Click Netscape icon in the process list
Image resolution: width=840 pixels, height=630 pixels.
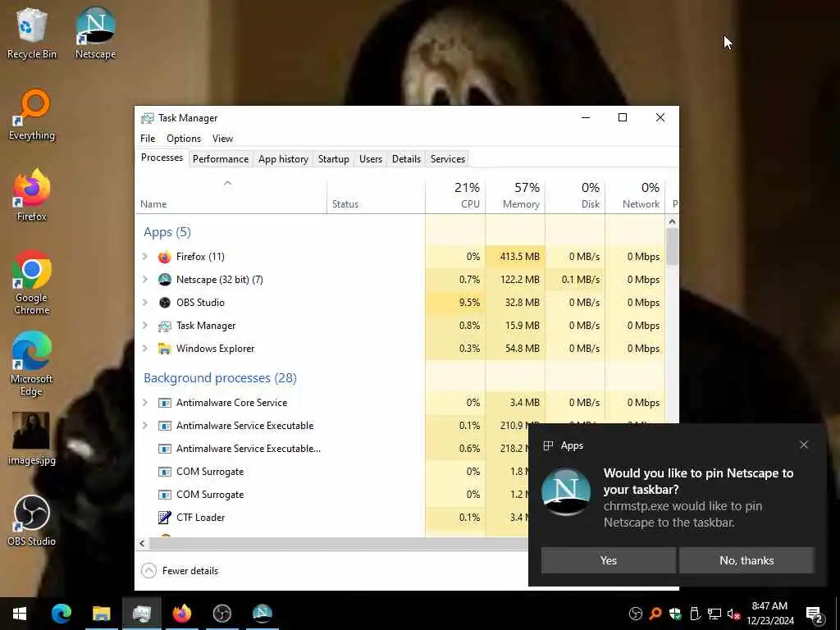164,280
